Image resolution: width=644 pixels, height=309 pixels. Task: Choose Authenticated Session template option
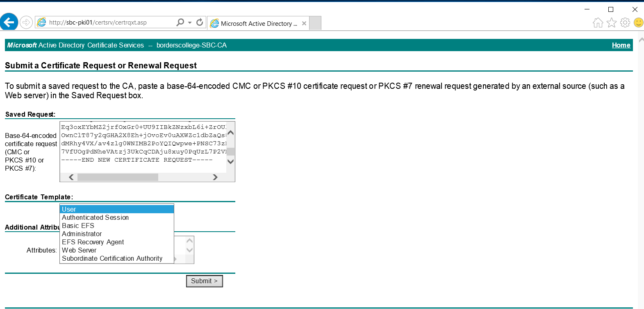pyautogui.click(x=117, y=217)
